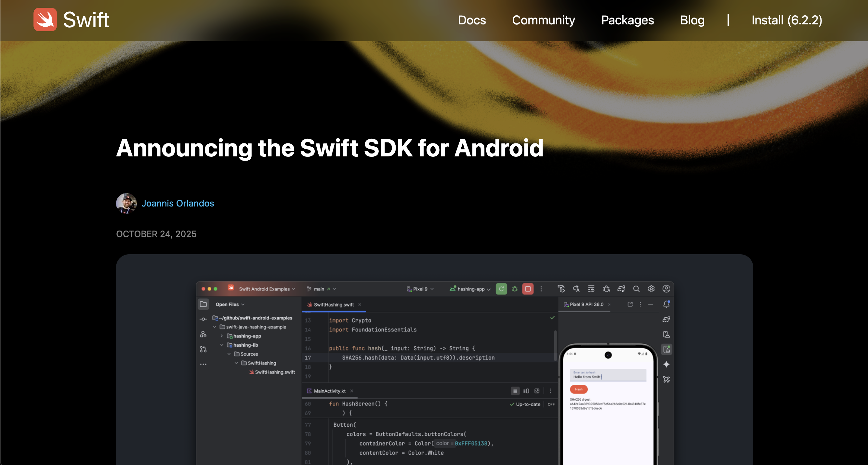Switch MainActivity.kt editor to split view

tap(526, 391)
